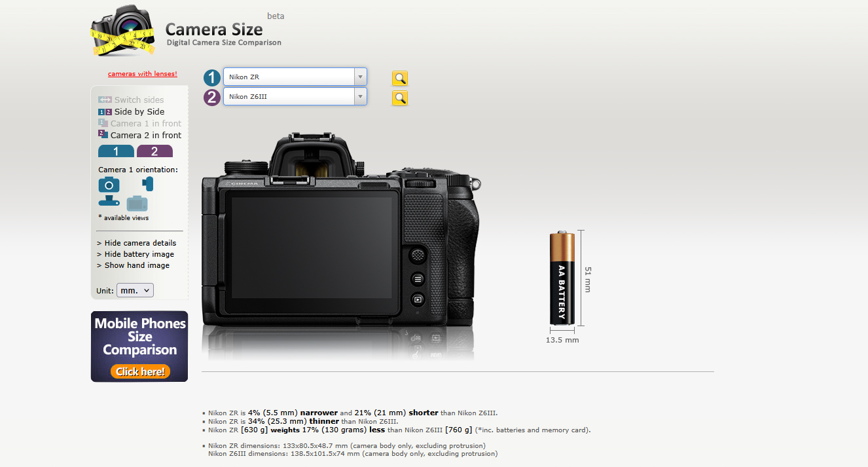Select the front view orientation icon
This screenshot has width=868, height=467.
pyautogui.click(x=109, y=184)
